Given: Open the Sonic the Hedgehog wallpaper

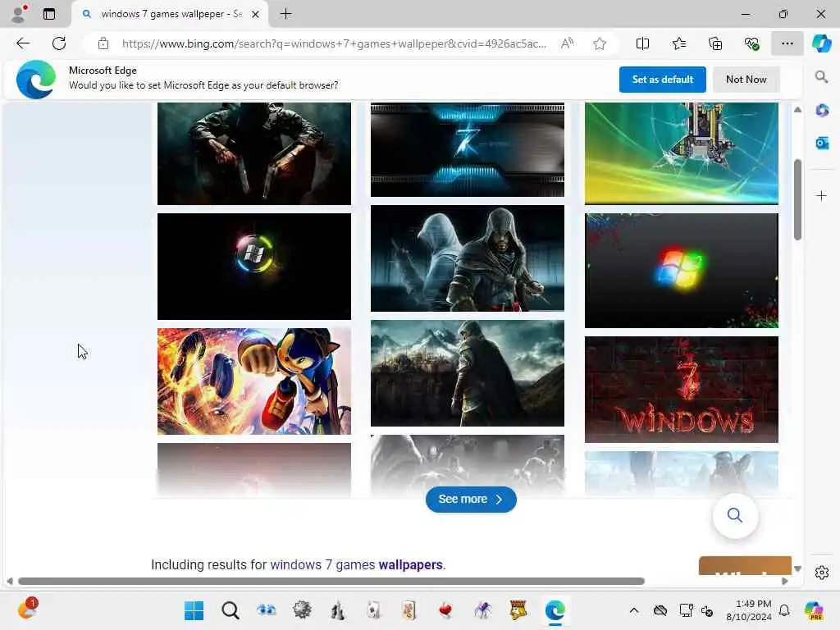Looking at the screenshot, I should [254, 381].
